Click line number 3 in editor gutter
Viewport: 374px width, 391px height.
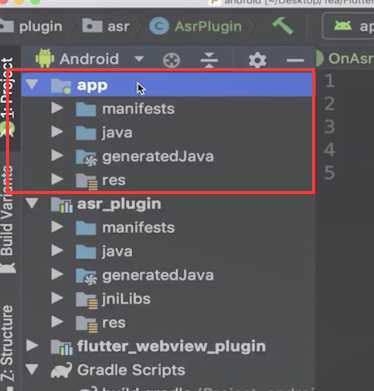[x=329, y=127]
